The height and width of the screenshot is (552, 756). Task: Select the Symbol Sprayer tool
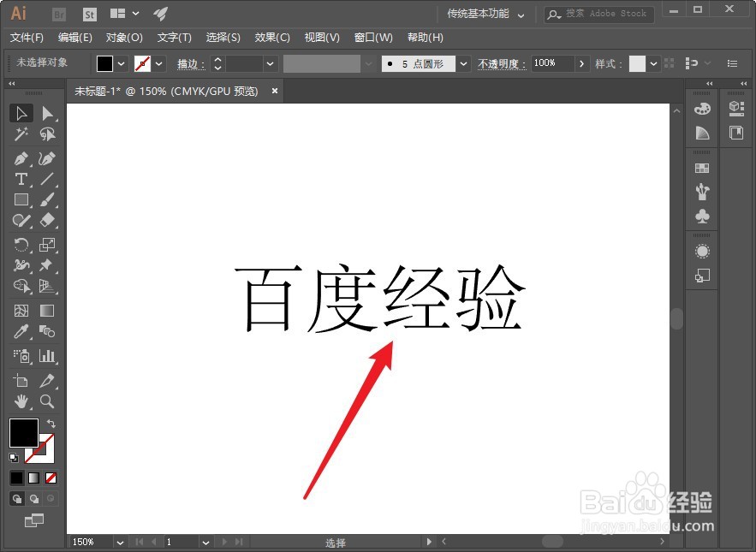click(x=21, y=356)
